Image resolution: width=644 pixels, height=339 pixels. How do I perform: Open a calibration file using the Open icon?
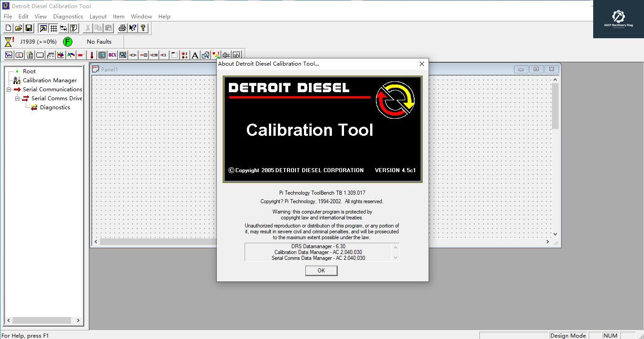19,28
